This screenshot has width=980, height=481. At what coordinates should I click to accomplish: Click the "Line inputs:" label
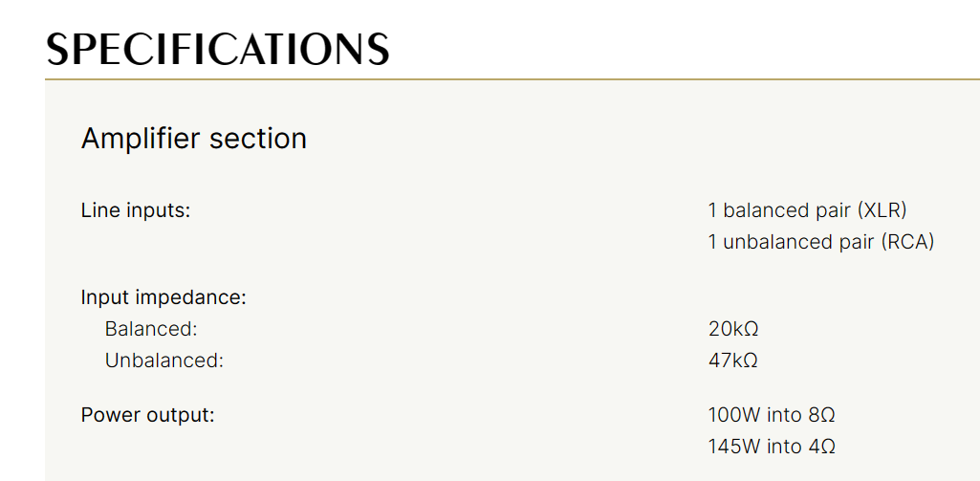(136, 210)
